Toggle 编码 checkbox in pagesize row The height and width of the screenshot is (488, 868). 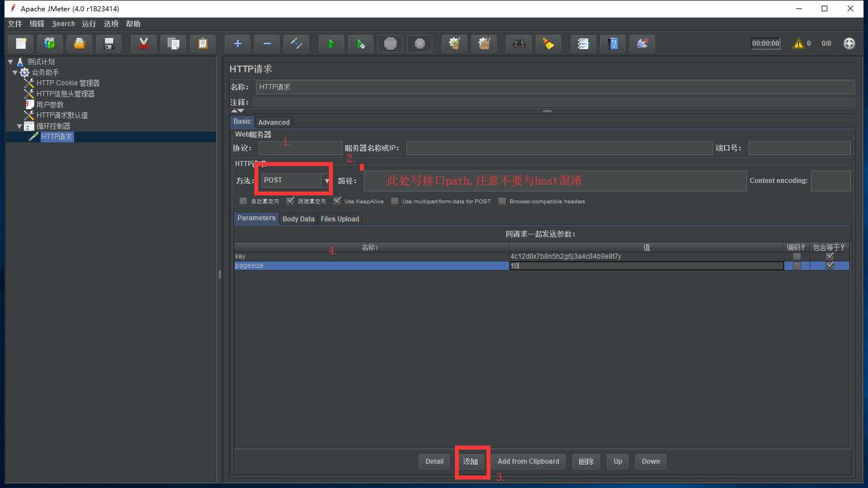point(797,265)
